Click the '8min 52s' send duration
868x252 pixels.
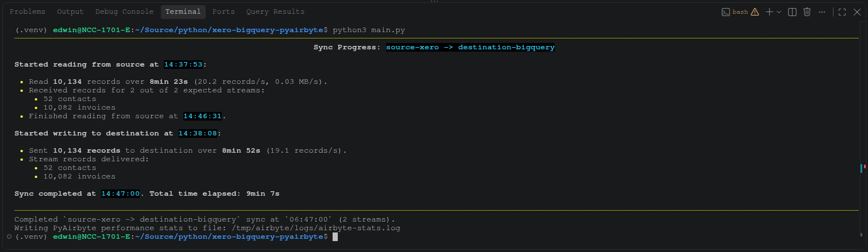[241, 150]
